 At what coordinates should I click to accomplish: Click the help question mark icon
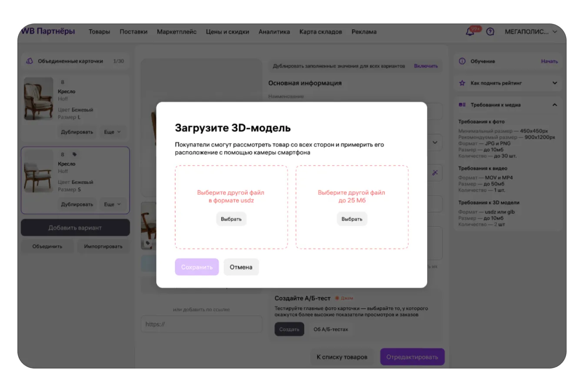tap(490, 32)
